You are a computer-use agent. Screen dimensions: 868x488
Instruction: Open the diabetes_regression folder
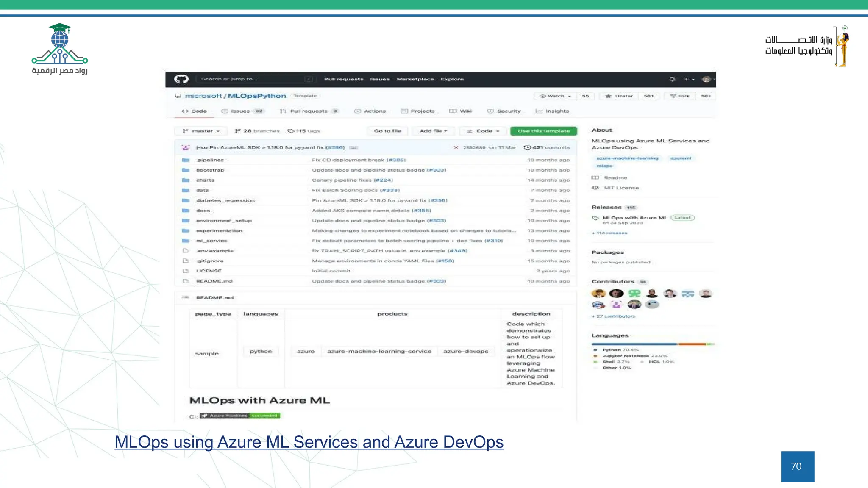[225, 200]
